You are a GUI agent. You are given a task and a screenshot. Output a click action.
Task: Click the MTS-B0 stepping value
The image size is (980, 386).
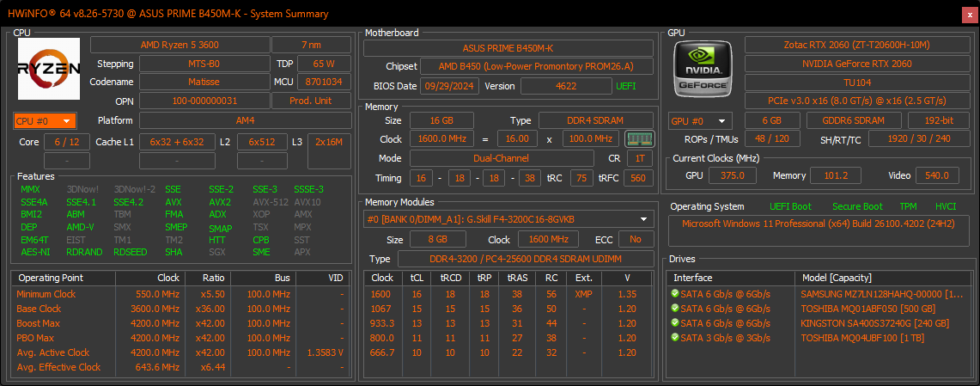204,64
